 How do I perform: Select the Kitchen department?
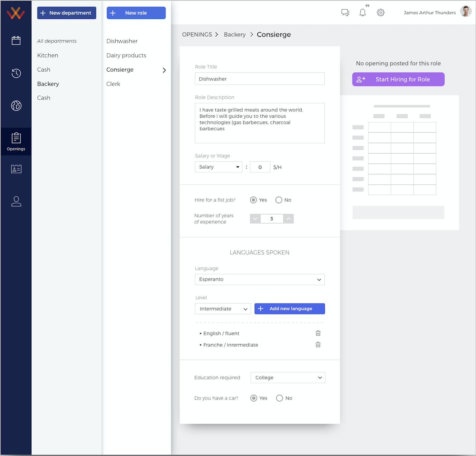[x=48, y=55]
